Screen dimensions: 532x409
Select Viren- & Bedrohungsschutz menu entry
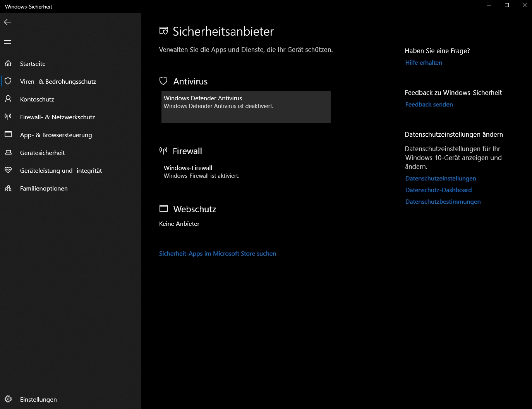70,81
